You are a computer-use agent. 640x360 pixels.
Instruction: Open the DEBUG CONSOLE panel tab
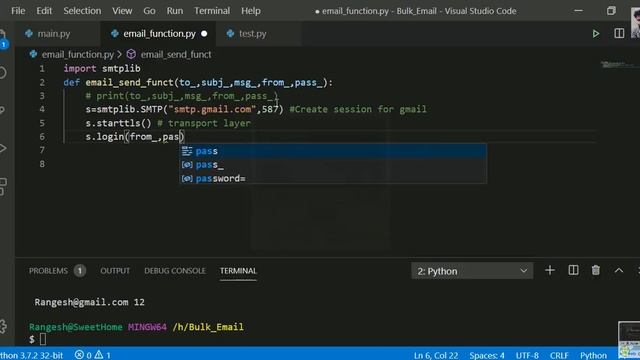(x=175, y=271)
